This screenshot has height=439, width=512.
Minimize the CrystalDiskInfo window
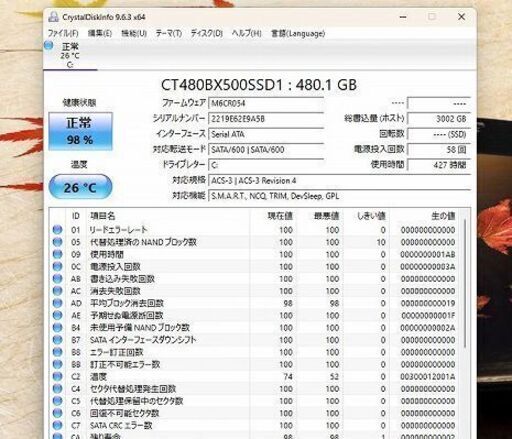pyautogui.click(x=403, y=17)
